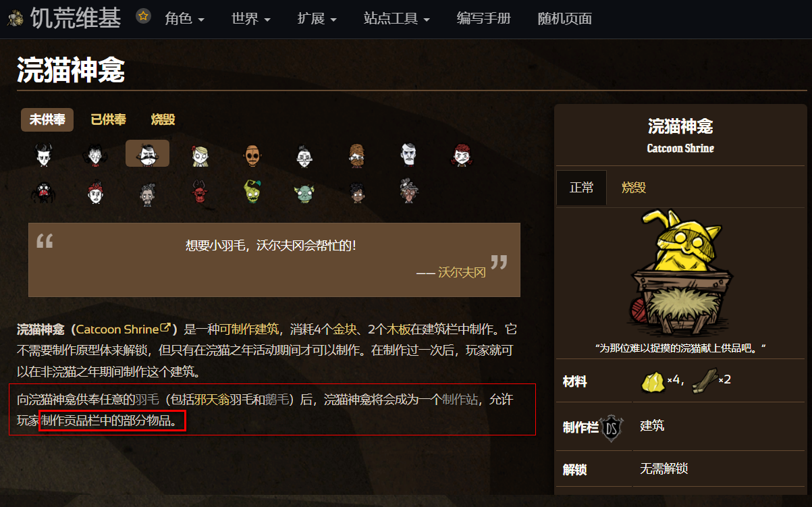The height and width of the screenshot is (507, 812).
Task: Expand the 角色 dropdown menu
Action: click(x=185, y=18)
